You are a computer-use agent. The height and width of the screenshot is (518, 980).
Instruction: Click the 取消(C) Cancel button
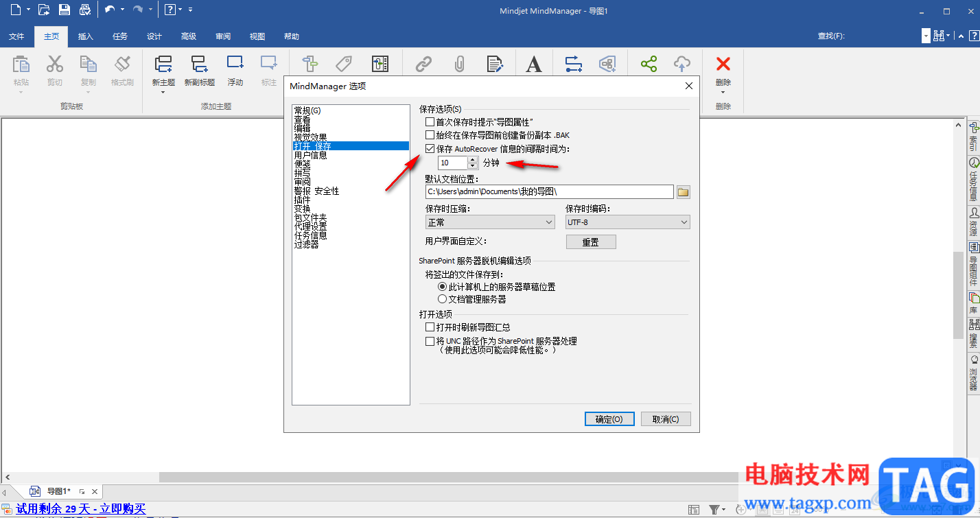(666, 419)
